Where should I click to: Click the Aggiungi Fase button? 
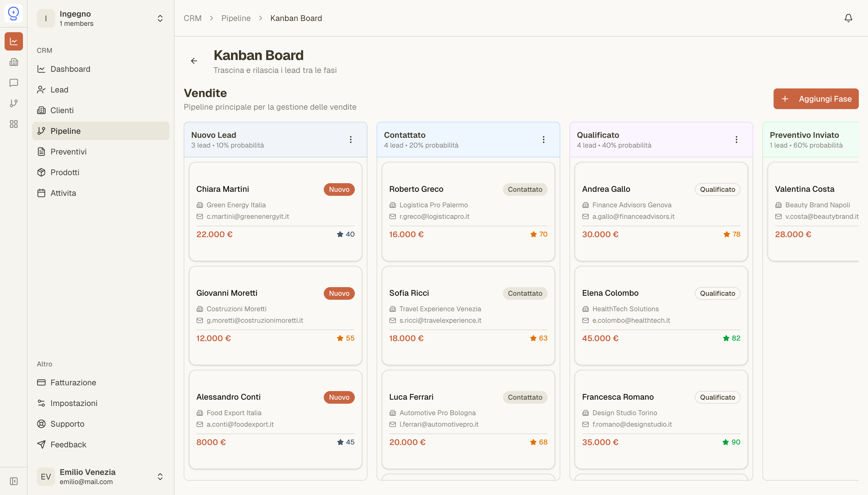(x=816, y=99)
